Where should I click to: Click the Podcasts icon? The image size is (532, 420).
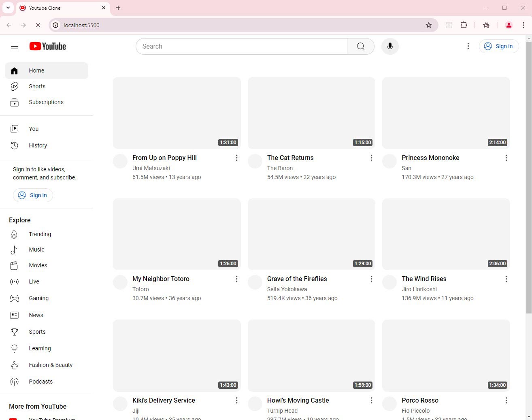coord(14,382)
